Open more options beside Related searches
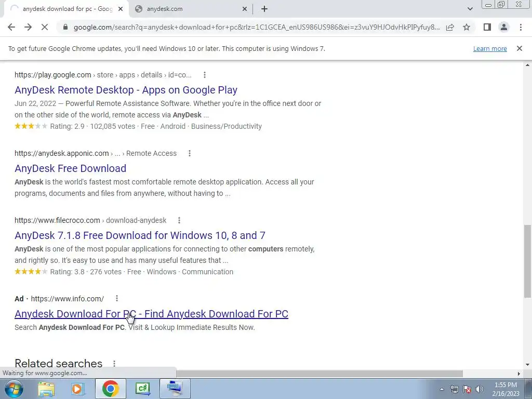The width and height of the screenshot is (532, 399). [x=114, y=364]
